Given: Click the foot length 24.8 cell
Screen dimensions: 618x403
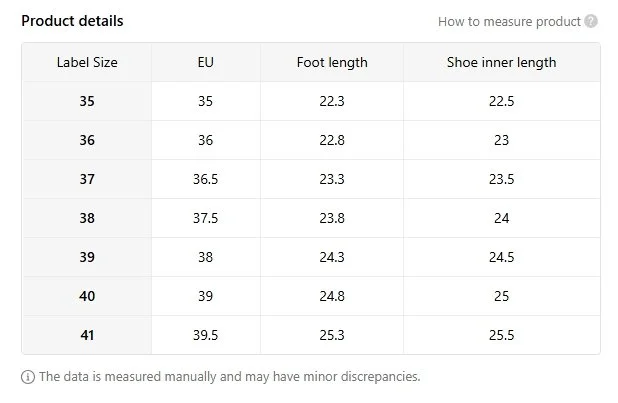Looking at the screenshot, I should pos(332,296).
